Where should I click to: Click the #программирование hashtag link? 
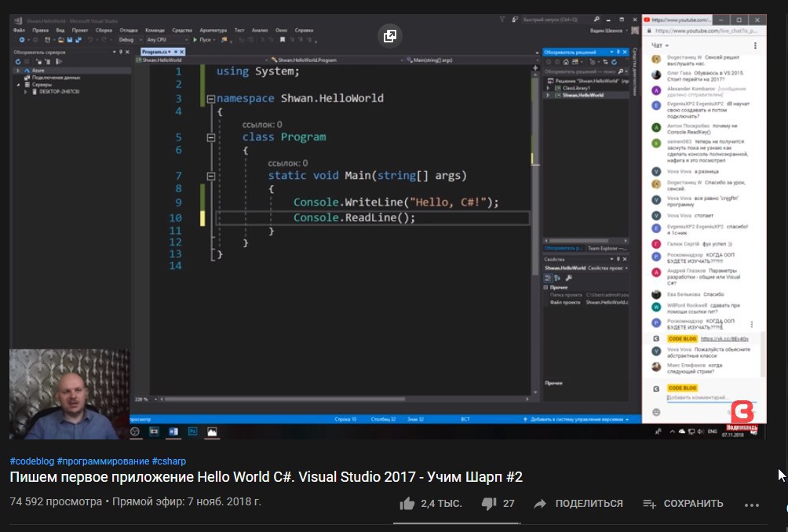pyautogui.click(x=103, y=461)
